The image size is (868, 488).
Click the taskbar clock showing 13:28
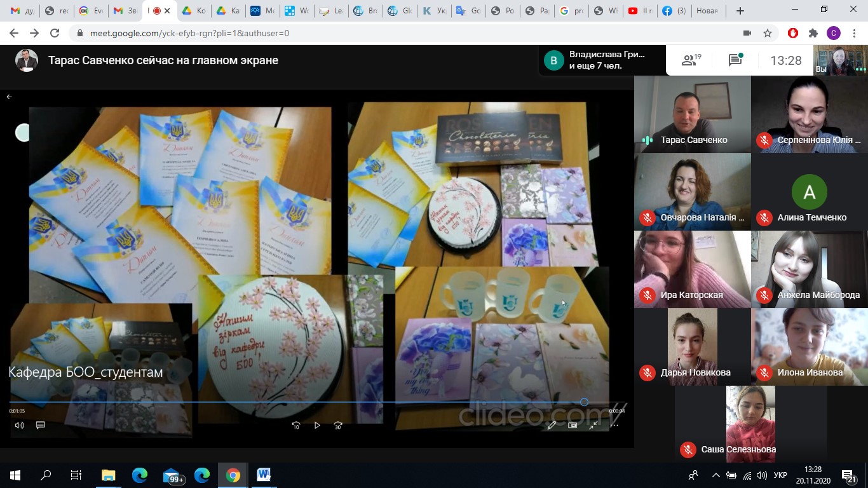813,475
